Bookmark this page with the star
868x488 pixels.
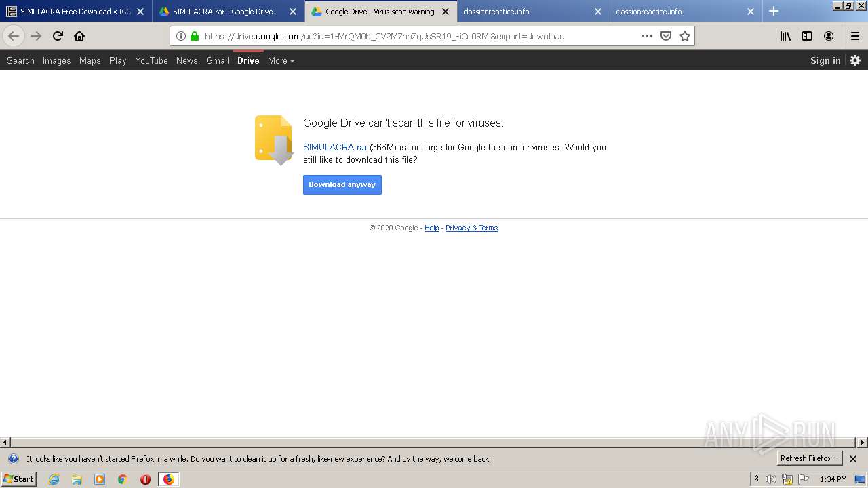(x=685, y=36)
